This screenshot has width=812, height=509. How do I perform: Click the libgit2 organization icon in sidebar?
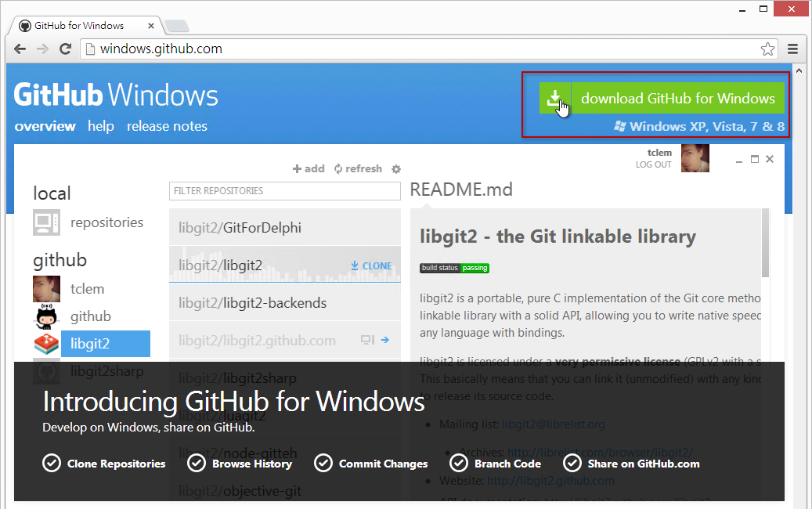point(46,344)
